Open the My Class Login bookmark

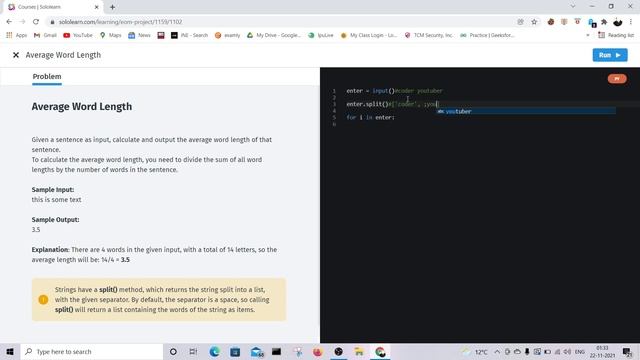369,36
